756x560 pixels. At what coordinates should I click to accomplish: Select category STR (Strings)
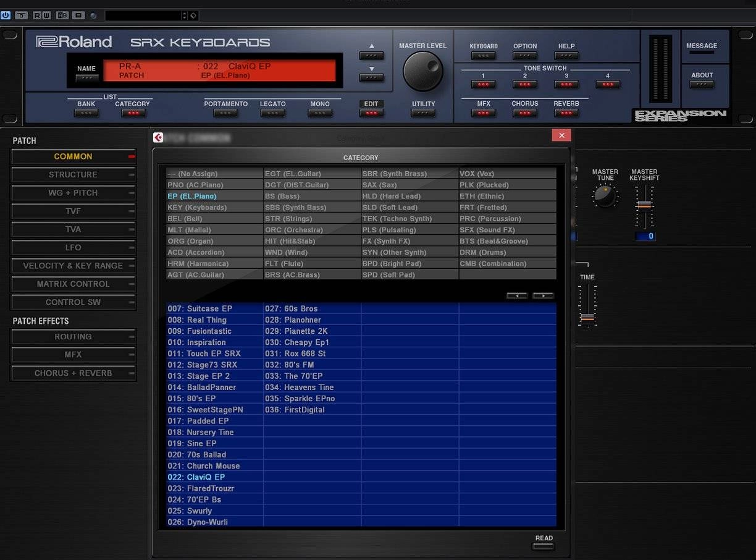point(313,219)
